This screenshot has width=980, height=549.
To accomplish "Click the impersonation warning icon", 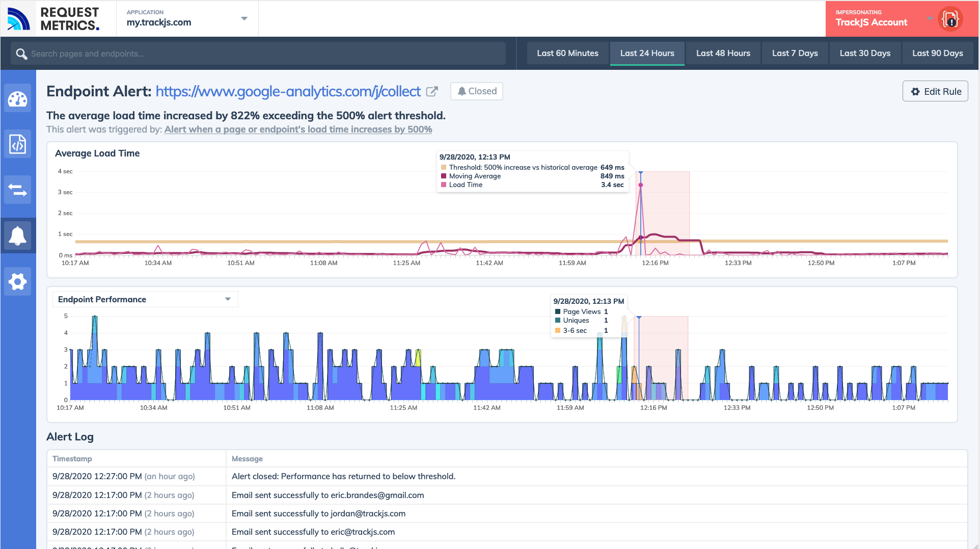I will tap(950, 19).
